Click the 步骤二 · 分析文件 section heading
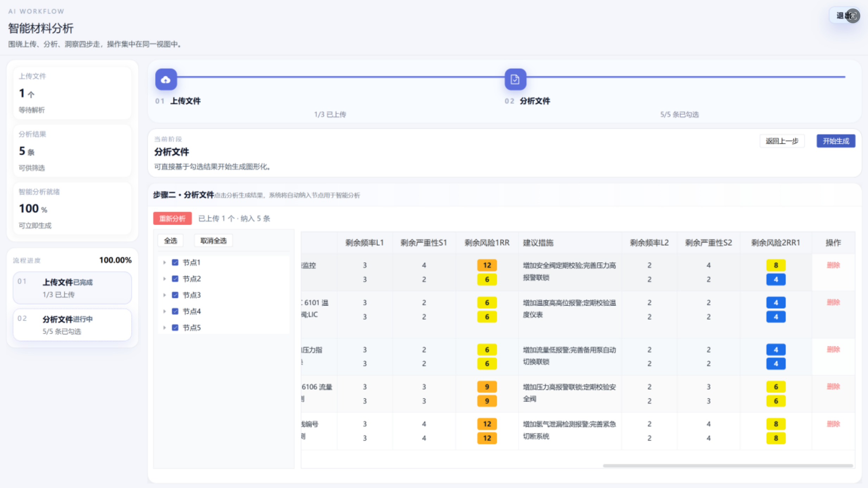 tap(184, 195)
